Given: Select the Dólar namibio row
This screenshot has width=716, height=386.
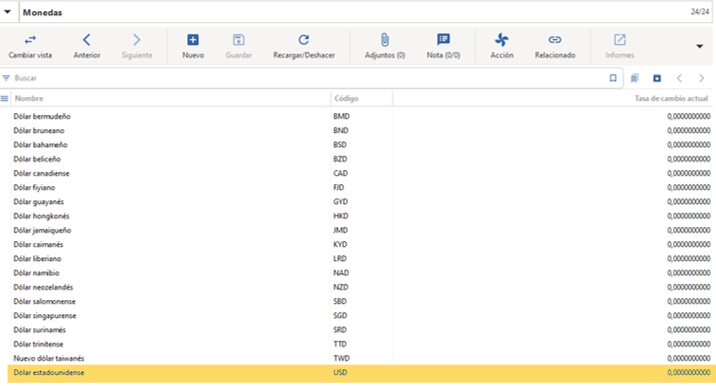Looking at the screenshot, I should [x=360, y=273].
